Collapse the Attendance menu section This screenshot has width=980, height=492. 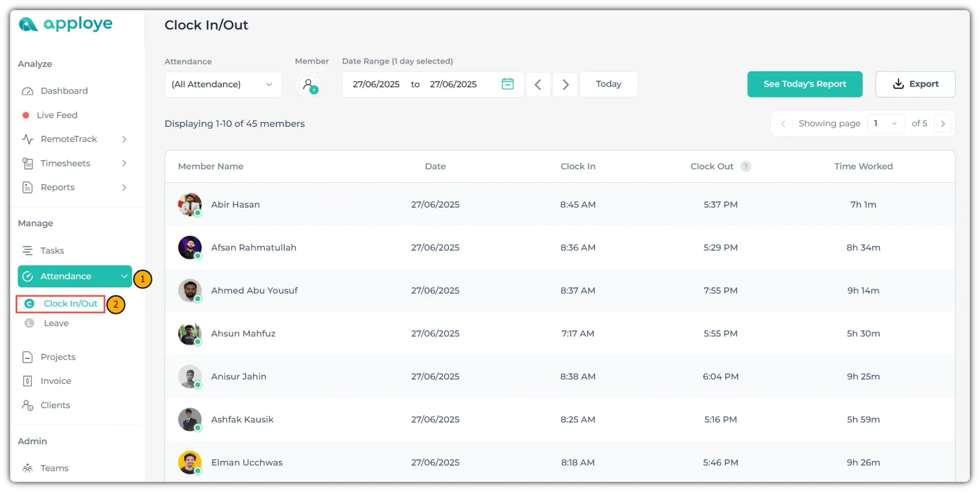[x=124, y=277]
